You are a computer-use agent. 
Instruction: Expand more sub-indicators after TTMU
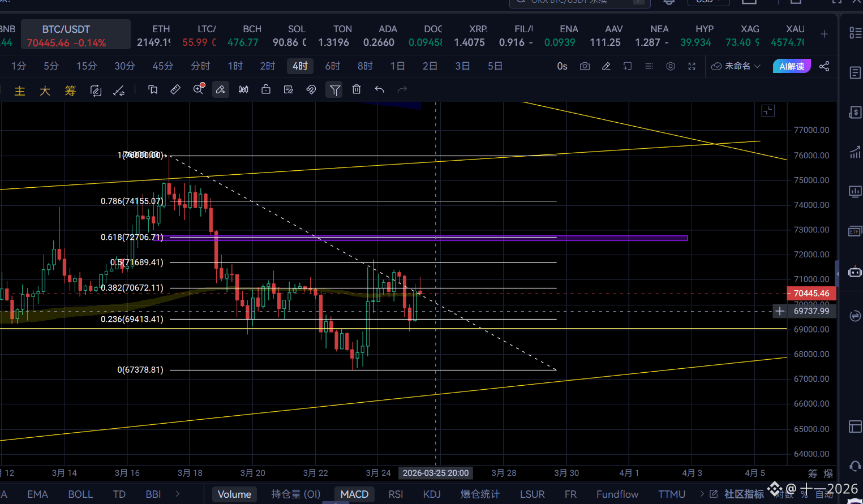click(x=702, y=494)
